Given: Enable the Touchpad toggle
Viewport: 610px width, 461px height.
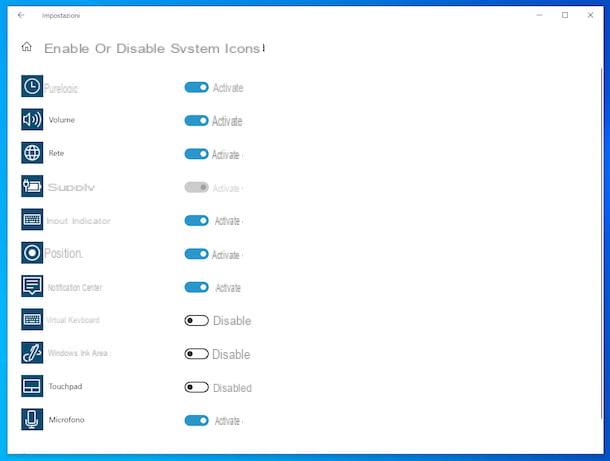Looking at the screenshot, I should tap(196, 387).
